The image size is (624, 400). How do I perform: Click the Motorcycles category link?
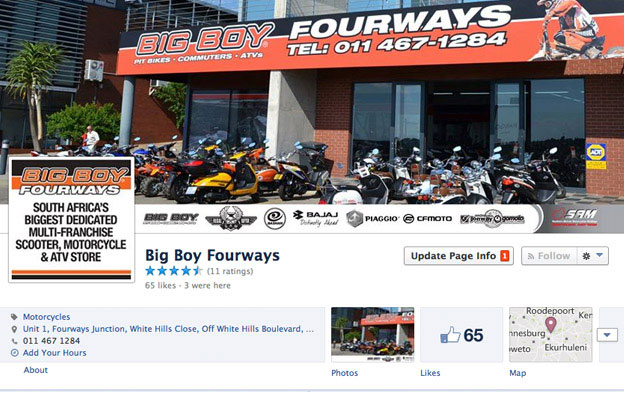pyautogui.click(x=46, y=317)
